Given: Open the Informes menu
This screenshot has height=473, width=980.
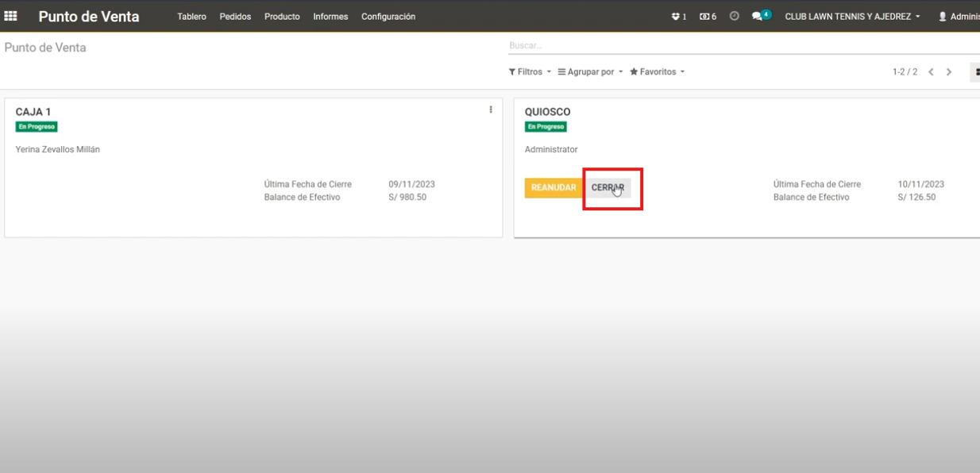Looking at the screenshot, I should (330, 17).
